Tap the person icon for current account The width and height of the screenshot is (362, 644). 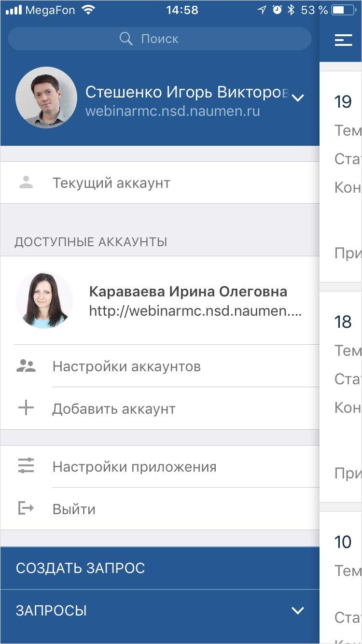click(26, 182)
